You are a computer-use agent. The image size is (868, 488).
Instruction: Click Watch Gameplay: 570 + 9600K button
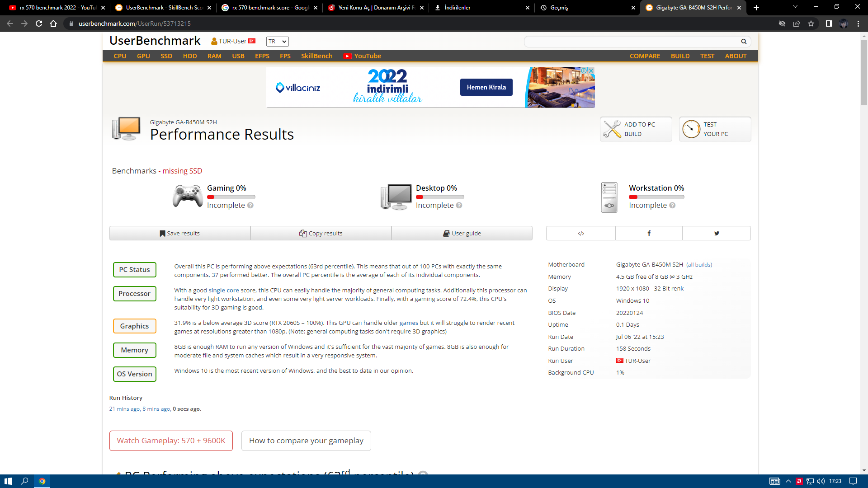click(171, 441)
